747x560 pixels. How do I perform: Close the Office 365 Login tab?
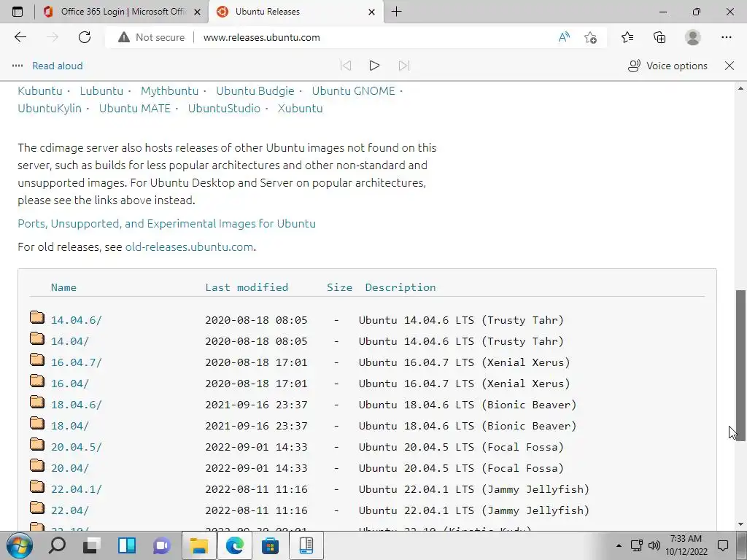coord(197,12)
